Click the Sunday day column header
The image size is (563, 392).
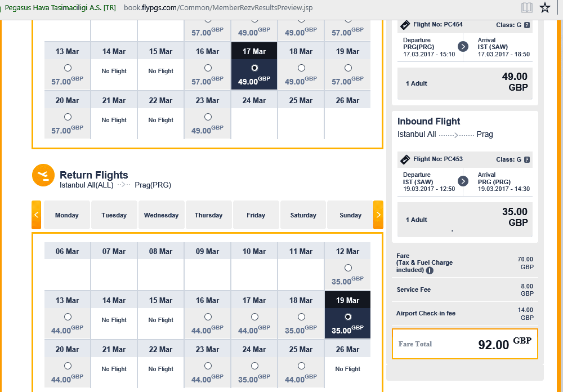click(350, 215)
